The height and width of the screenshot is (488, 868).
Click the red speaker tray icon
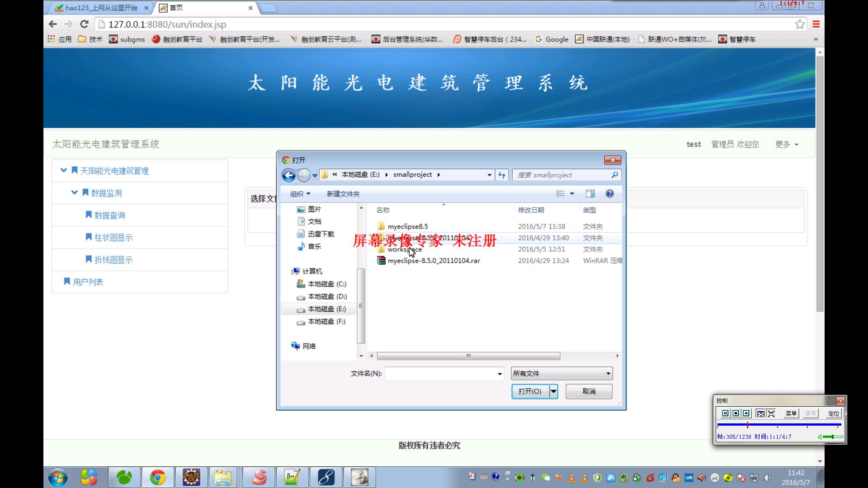click(701, 478)
